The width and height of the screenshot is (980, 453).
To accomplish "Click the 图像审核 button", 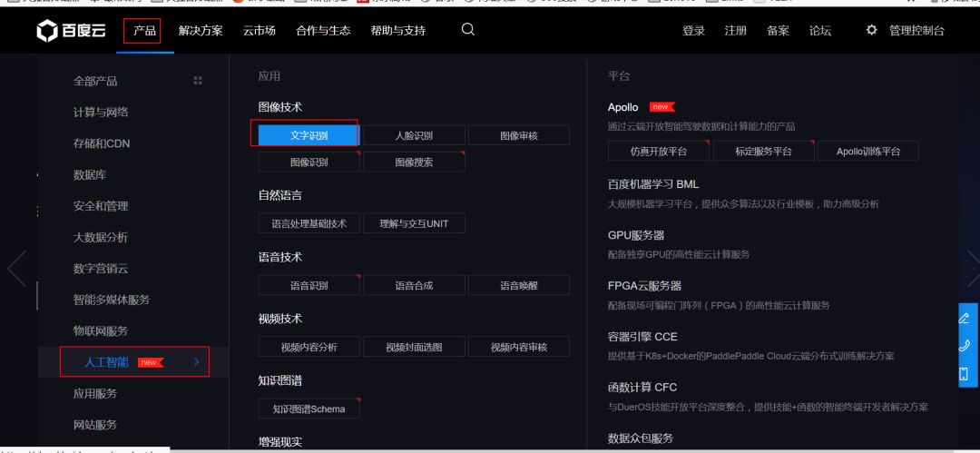I will tap(519, 135).
